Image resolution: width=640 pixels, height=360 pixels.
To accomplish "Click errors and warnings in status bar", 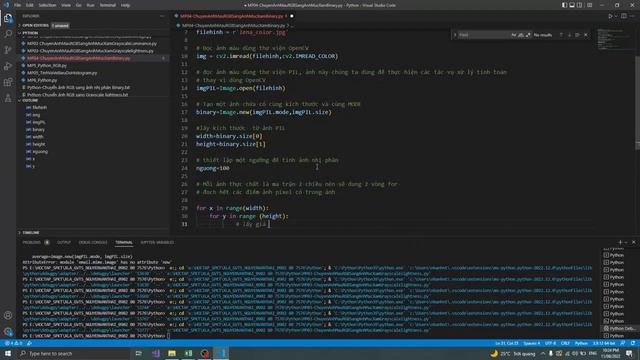I will 13,343.
